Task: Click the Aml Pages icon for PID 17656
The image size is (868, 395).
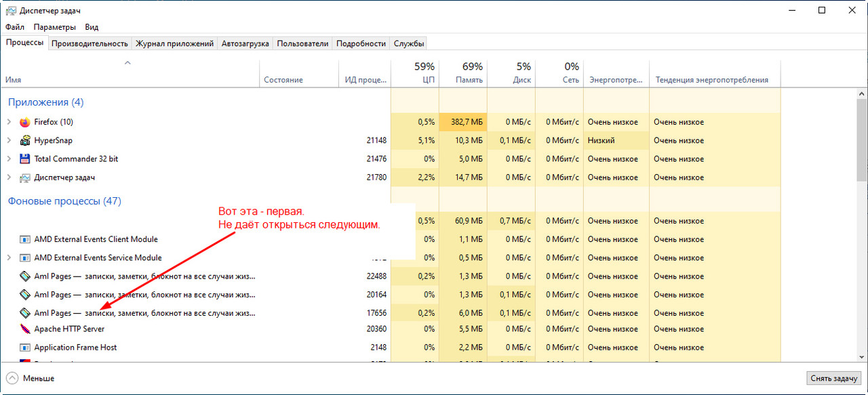Action: coord(25,313)
